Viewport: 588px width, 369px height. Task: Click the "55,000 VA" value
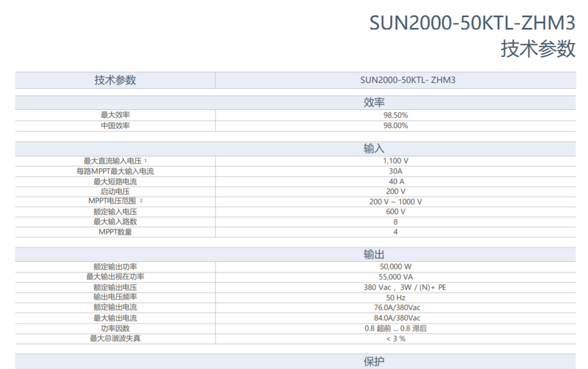395,277
